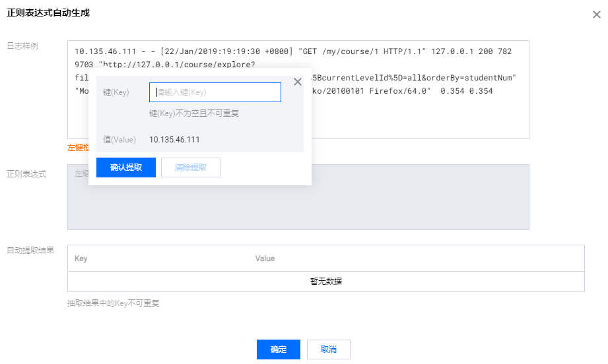The height and width of the screenshot is (364, 608).
Task: Click the Value column header in results table
Action: (x=265, y=258)
